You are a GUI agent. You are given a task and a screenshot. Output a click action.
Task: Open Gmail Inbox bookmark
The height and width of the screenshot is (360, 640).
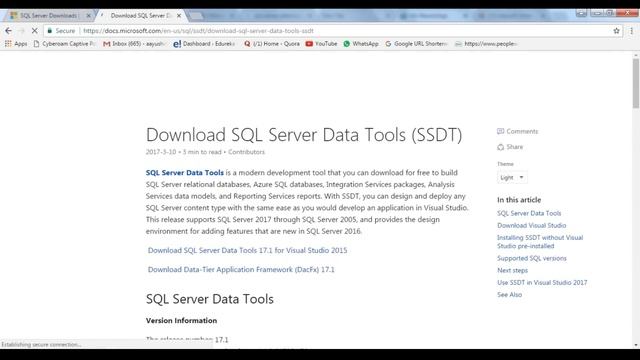pos(134,44)
